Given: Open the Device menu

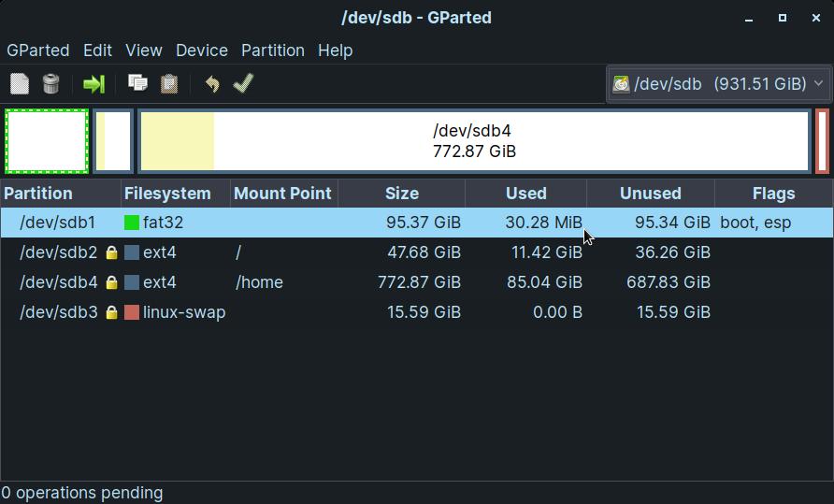Looking at the screenshot, I should coord(202,50).
